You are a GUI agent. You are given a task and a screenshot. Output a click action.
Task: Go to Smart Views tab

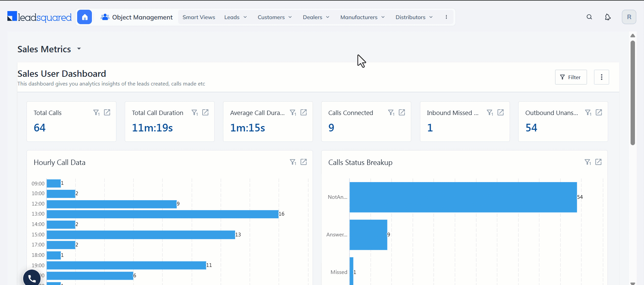click(x=199, y=17)
